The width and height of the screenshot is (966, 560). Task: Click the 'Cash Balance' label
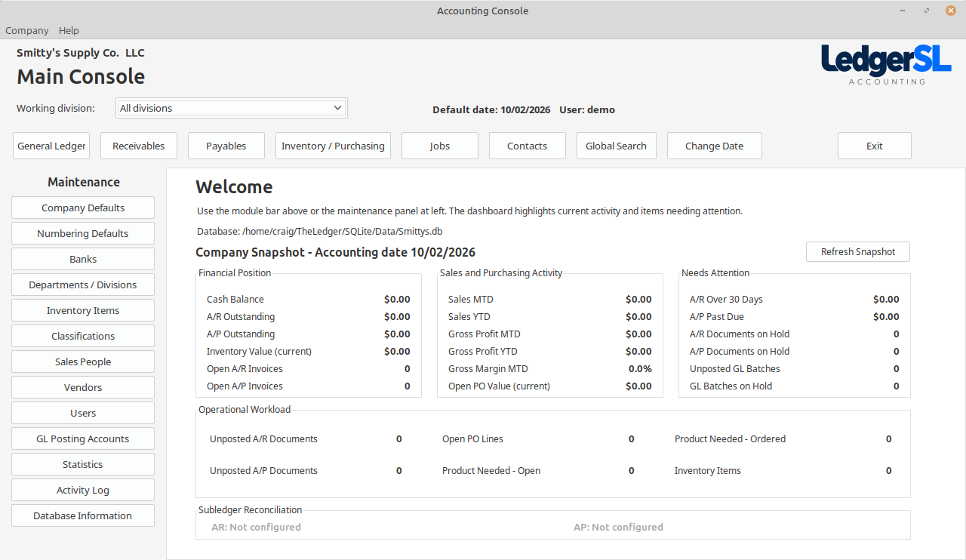point(235,300)
